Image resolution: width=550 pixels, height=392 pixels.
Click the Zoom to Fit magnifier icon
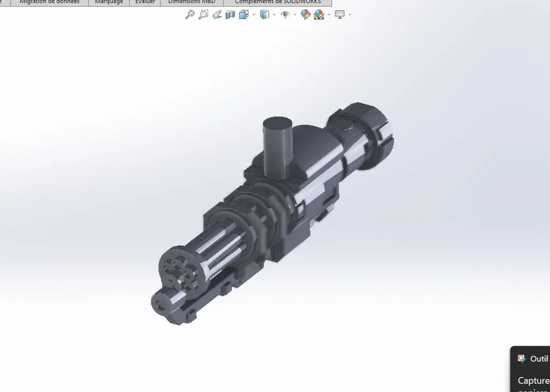[190, 15]
